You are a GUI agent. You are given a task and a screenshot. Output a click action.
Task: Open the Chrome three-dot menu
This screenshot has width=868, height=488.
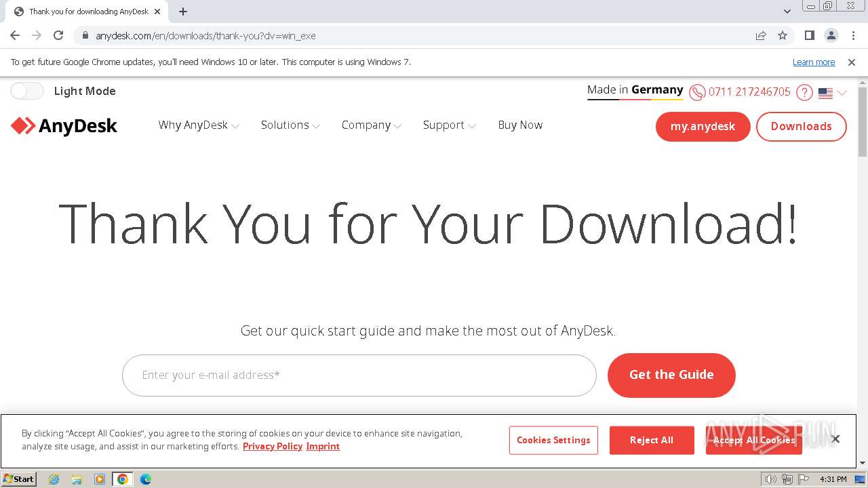[x=853, y=36]
